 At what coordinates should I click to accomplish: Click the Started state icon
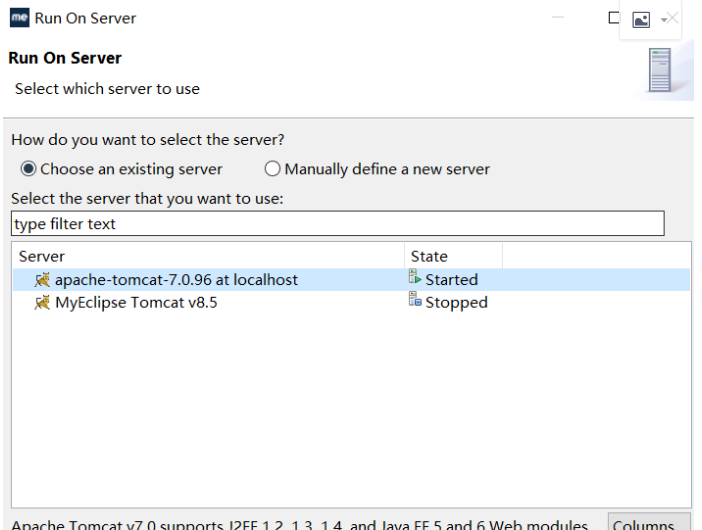pos(415,277)
